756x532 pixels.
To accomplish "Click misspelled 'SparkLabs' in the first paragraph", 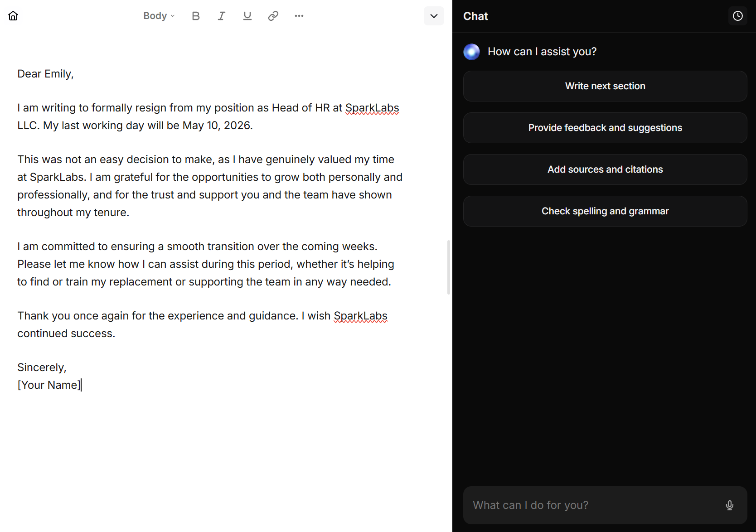I will tap(372, 108).
